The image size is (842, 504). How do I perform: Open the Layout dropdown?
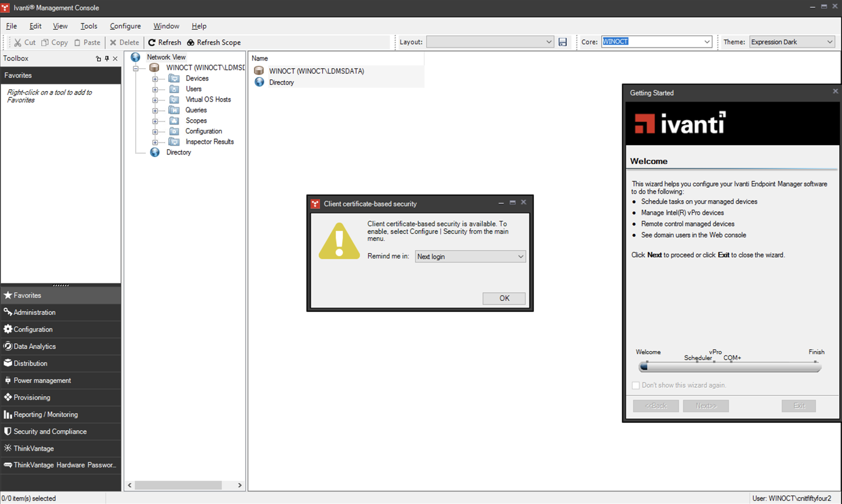coord(549,42)
